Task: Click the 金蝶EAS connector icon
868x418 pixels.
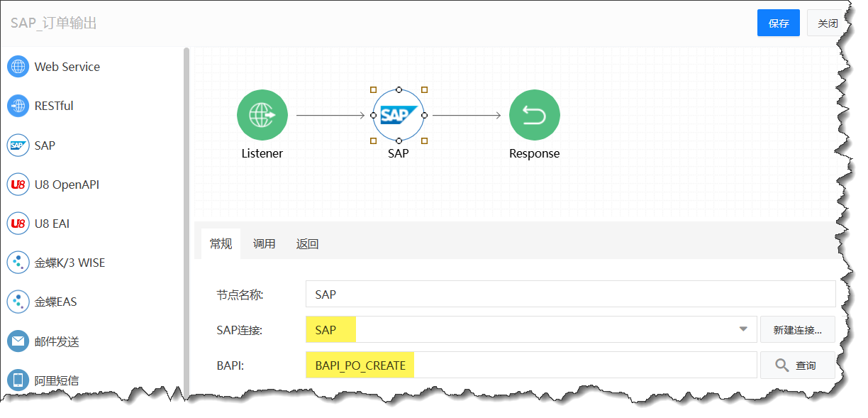Action: [18, 302]
